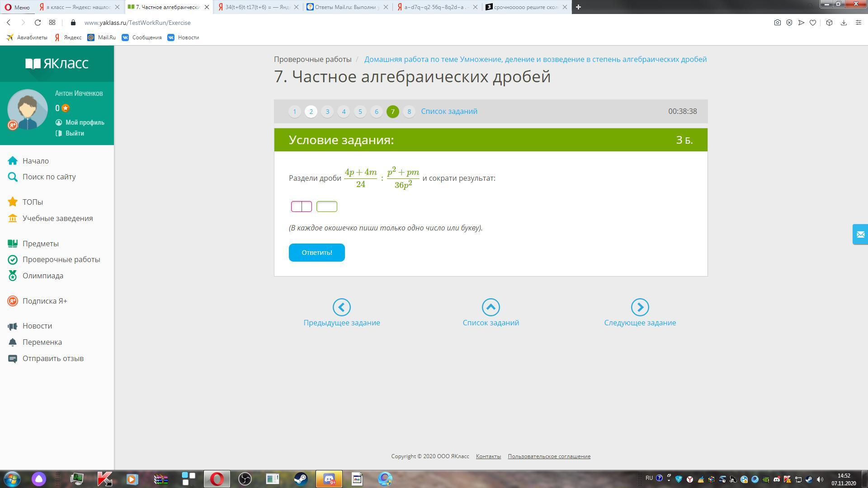Open the envelope feedback side tab
The image size is (868, 488).
[x=860, y=234]
